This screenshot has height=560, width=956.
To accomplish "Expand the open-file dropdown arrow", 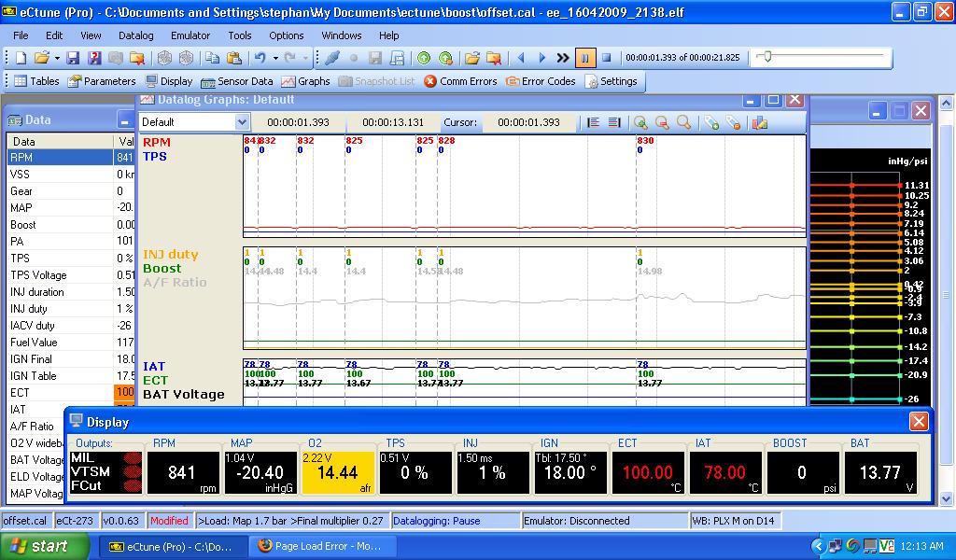I will click(x=57, y=58).
